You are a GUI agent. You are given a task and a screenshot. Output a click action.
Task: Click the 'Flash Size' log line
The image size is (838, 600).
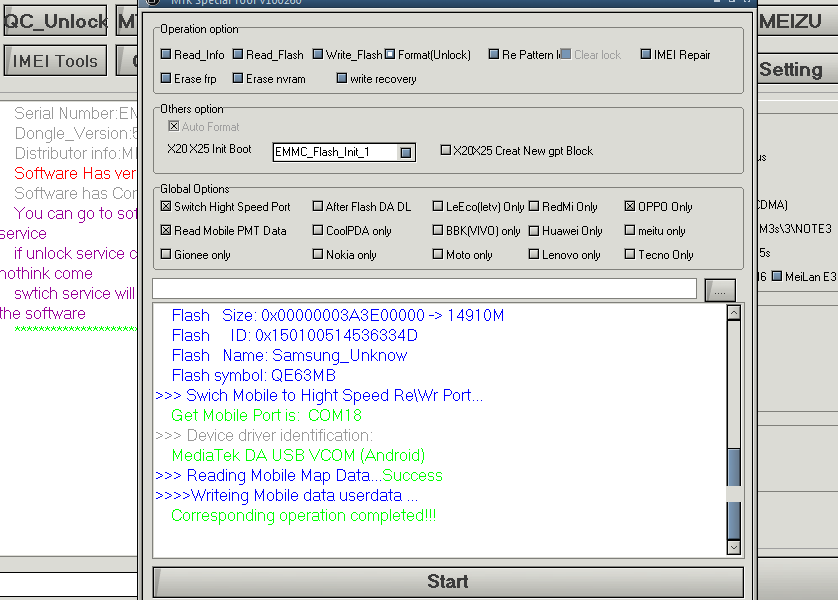(x=338, y=315)
